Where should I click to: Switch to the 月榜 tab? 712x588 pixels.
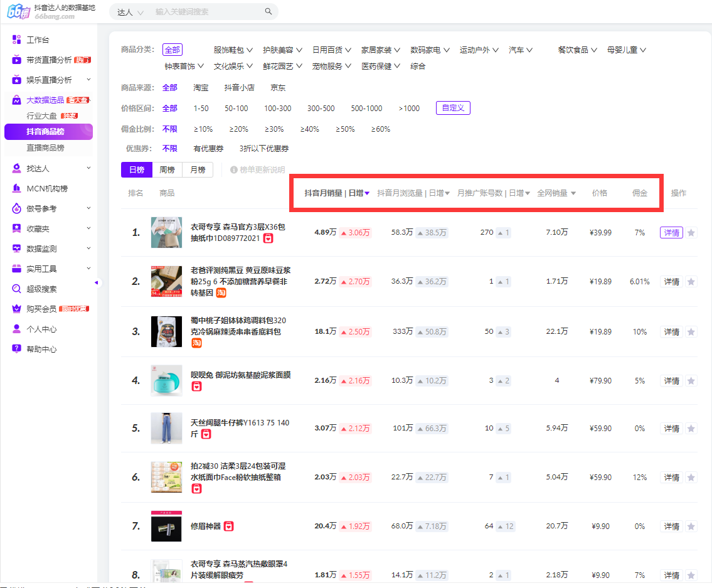pos(198,170)
